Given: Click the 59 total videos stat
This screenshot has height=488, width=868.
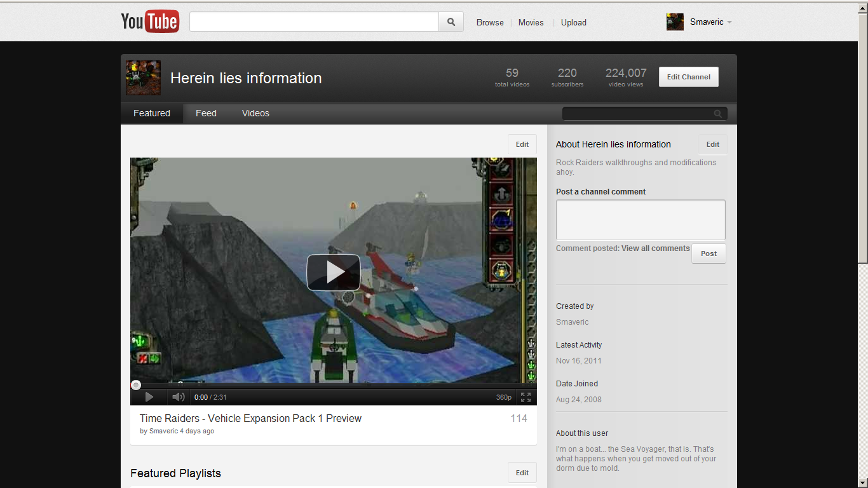Looking at the screenshot, I should 512,77.
